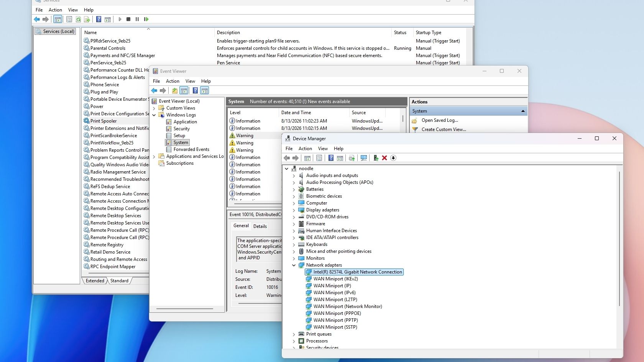Click Update device driver icon in Device Manager
The image size is (644, 362).
(x=376, y=158)
